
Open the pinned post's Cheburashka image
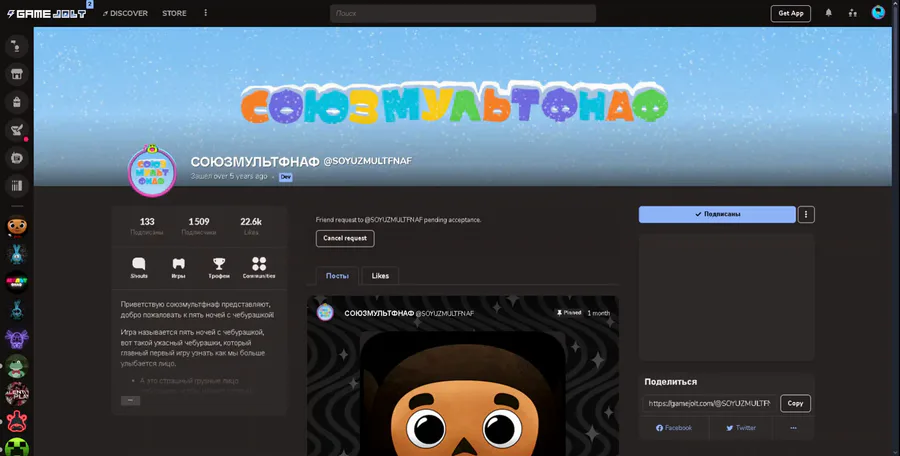(x=463, y=394)
